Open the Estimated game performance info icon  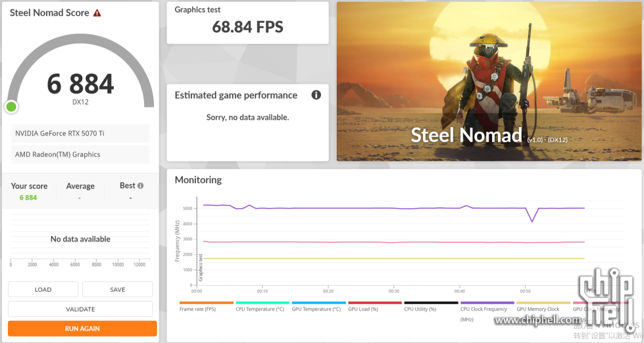point(316,95)
